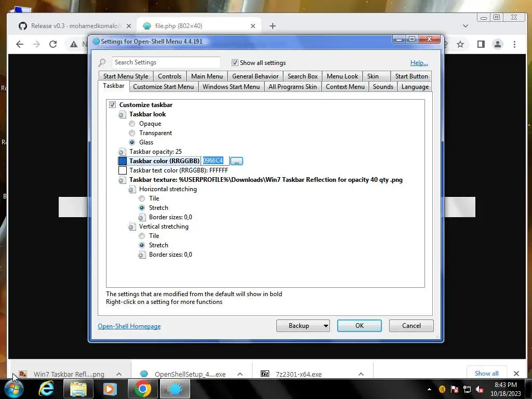Image resolution: width=532 pixels, height=399 pixels.
Task: Expand options for the Win7 Taskbar Refl png download
Action: tap(119, 374)
